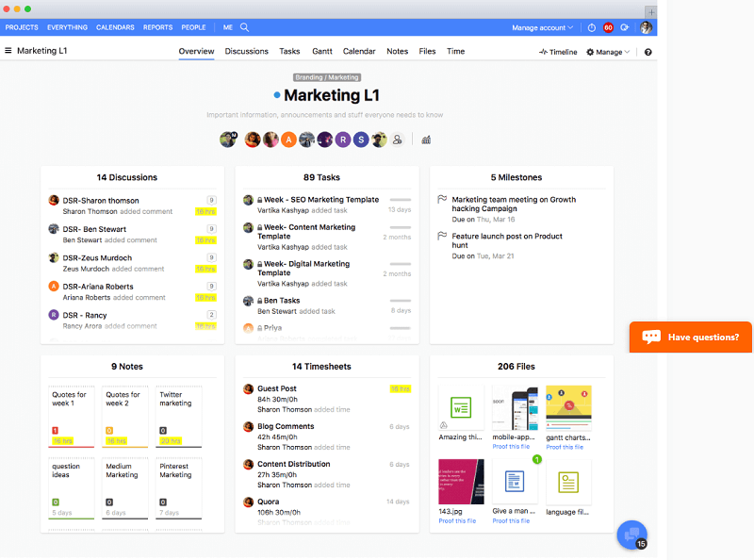Screen dimensions: 754x560
Task: Expand the Manage account dropdown
Action: tap(542, 28)
